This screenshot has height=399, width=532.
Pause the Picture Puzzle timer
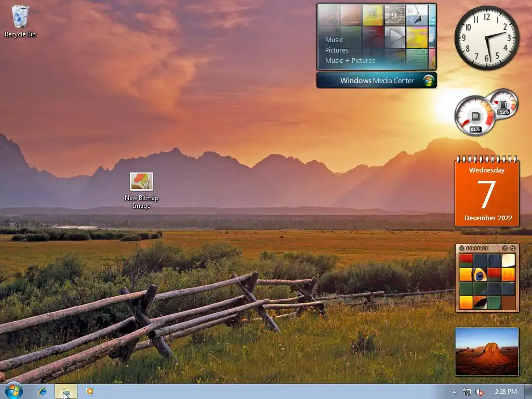462,248
